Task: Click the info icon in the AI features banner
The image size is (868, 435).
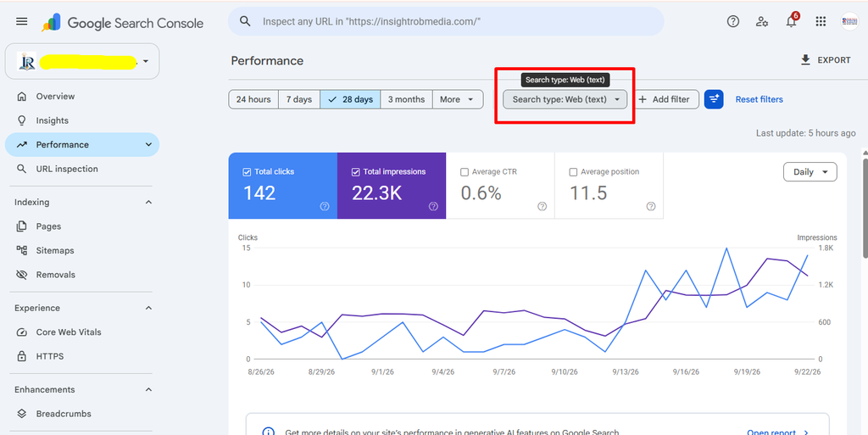Action: point(268,432)
